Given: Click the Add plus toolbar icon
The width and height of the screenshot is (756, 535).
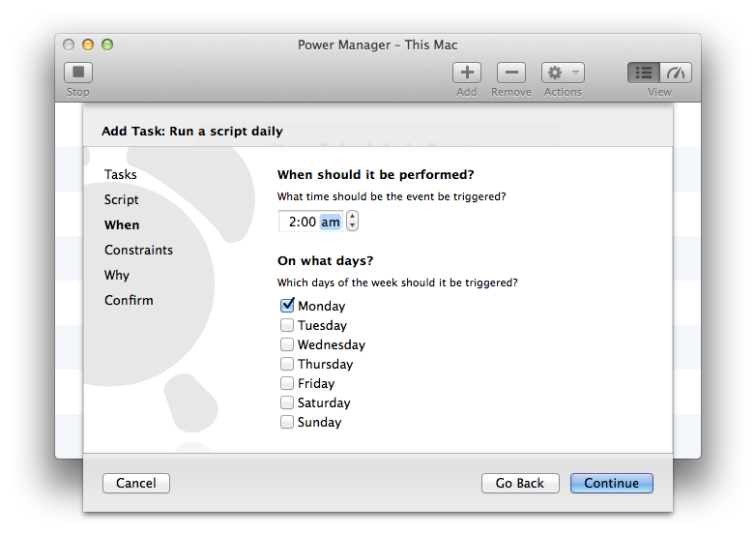Looking at the screenshot, I should pos(467,73).
